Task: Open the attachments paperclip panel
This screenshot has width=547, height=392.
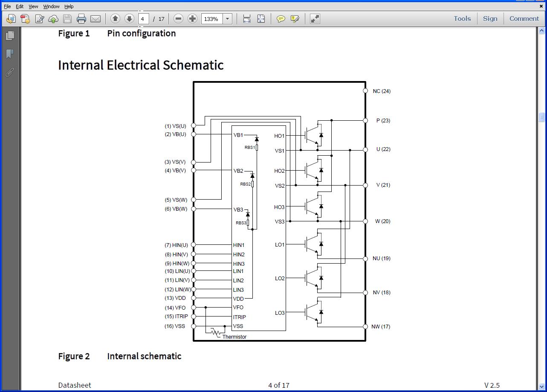Action: [10, 72]
